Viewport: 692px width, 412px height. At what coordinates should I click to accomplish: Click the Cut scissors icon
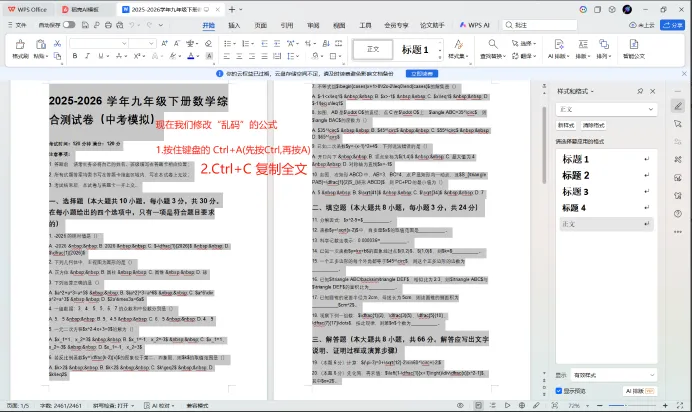tap(57, 43)
